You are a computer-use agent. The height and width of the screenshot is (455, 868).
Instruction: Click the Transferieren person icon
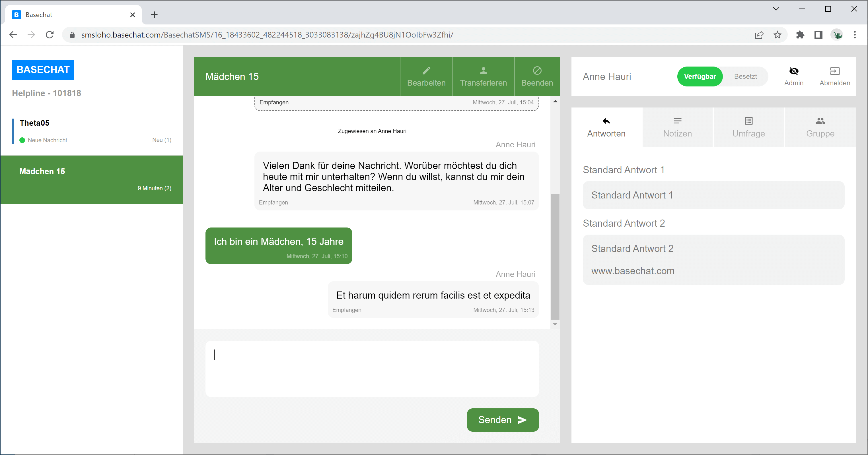483,71
